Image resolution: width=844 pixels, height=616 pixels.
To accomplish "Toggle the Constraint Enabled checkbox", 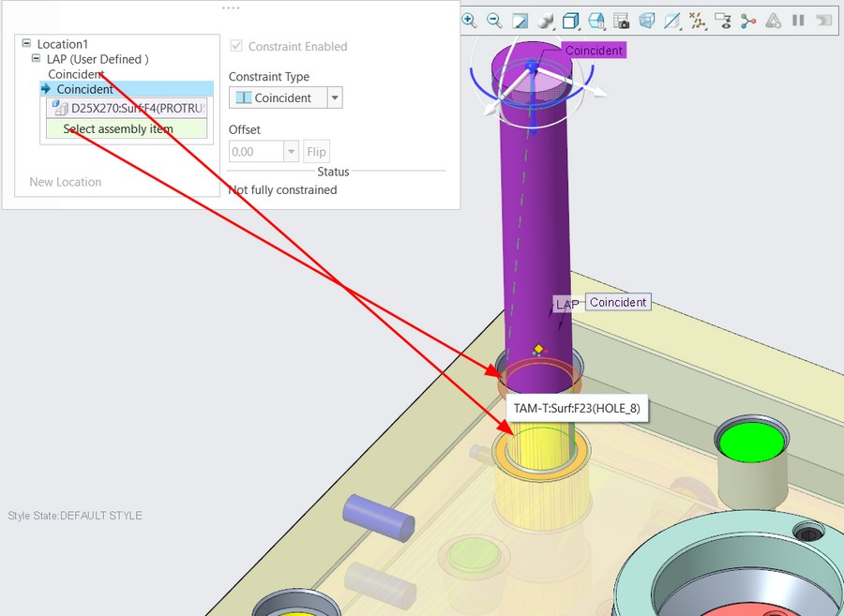I will click(x=235, y=46).
